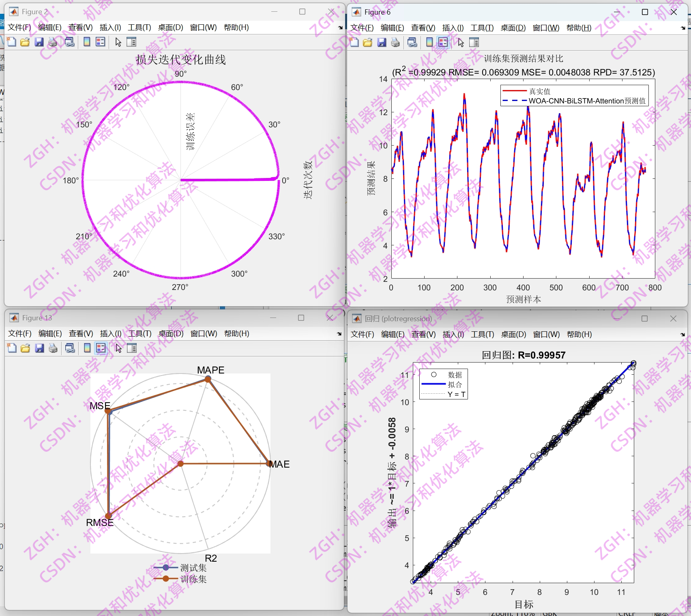Open 桌面(D) menu in Figure 13
This screenshot has height=616, width=691.
point(171,333)
